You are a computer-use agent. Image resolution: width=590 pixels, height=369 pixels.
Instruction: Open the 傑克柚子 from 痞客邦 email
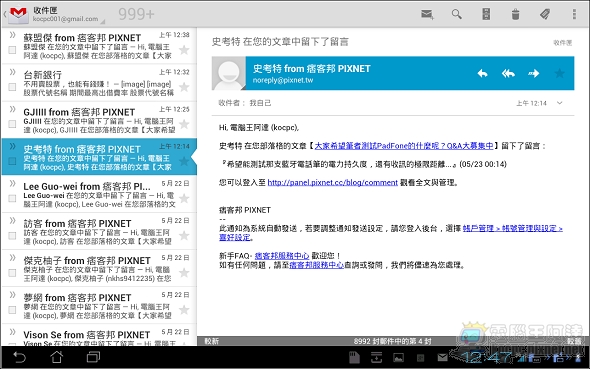(x=99, y=268)
